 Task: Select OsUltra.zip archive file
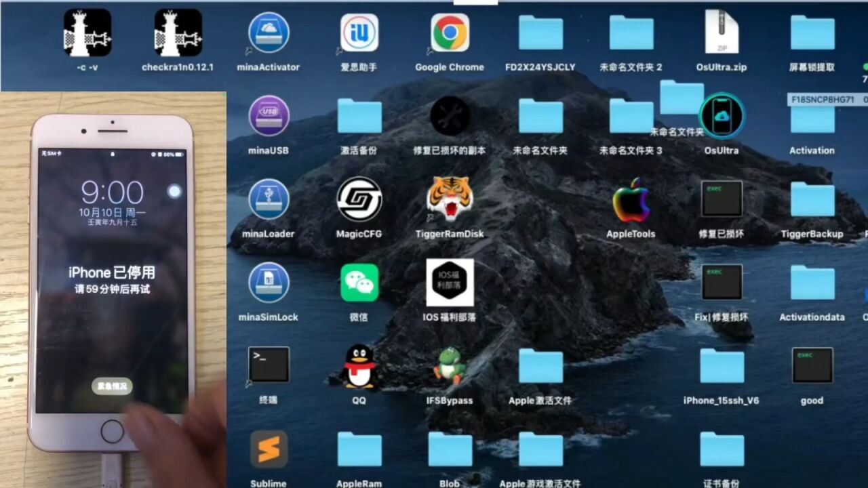[x=722, y=32]
